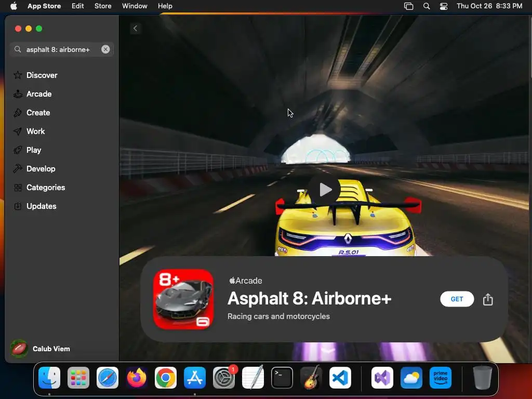Image resolution: width=532 pixels, height=399 pixels.
Task: Open Visual Studio Code from the dock
Action: (340, 378)
